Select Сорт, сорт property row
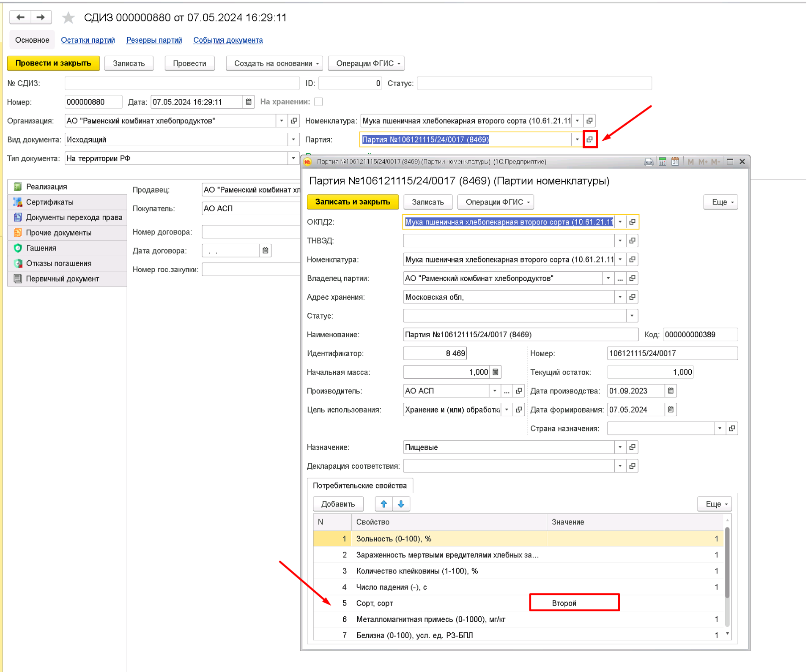The width and height of the screenshot is (808, 672). [x=518, y=603]
